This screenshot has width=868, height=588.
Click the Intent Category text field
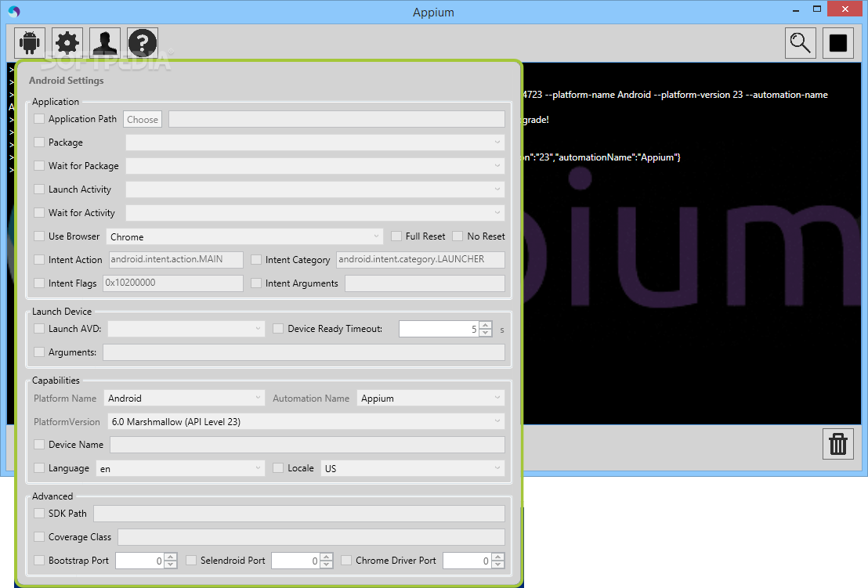coord(421,259)
